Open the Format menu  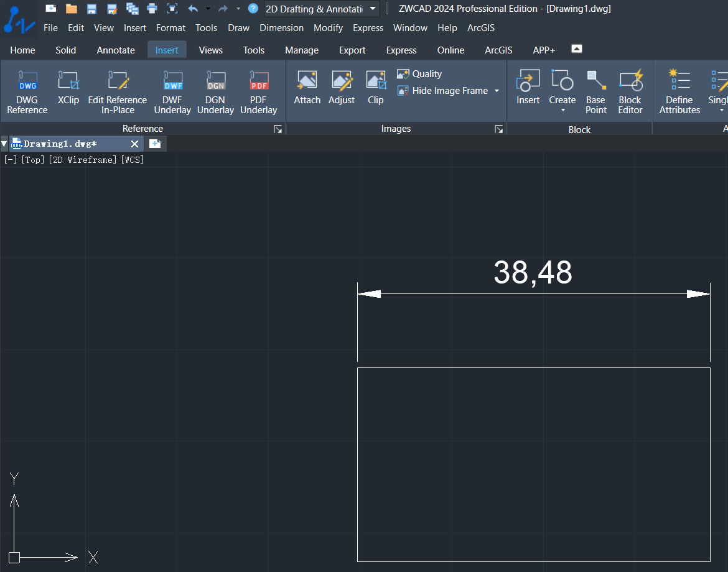pos(171,28)
